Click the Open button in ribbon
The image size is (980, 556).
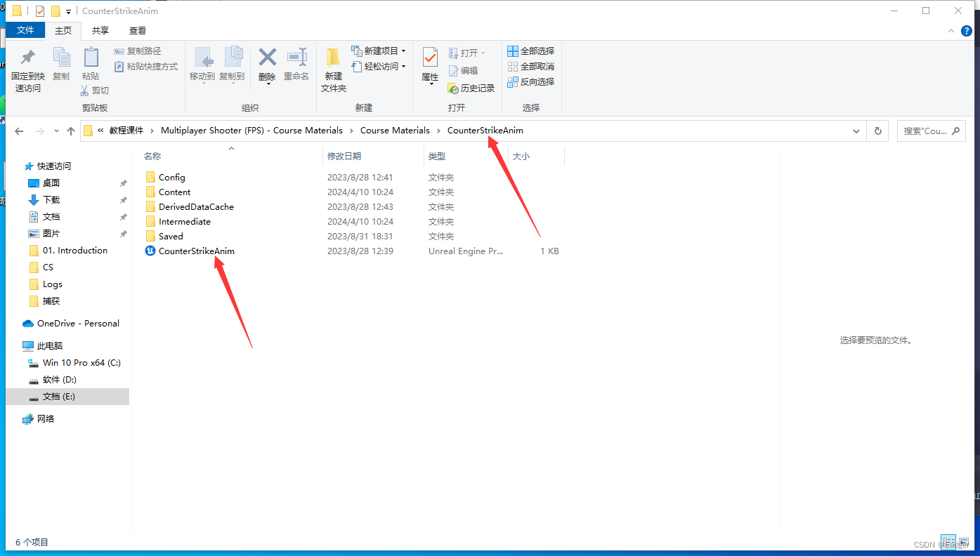click(467, 53)
